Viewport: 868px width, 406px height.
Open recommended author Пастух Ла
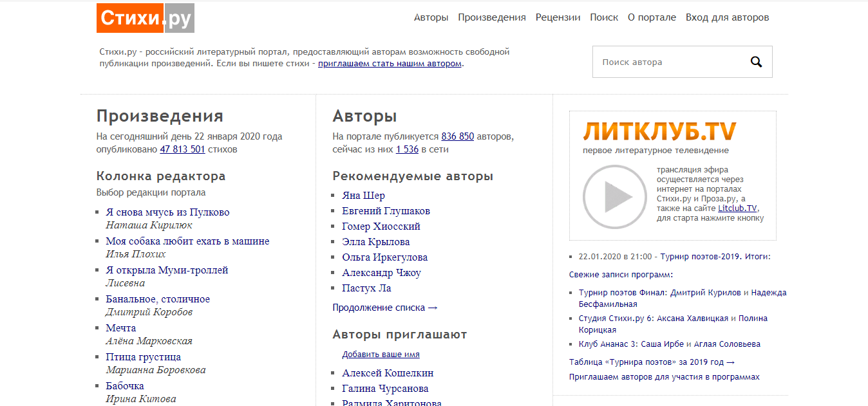point(366,288)
